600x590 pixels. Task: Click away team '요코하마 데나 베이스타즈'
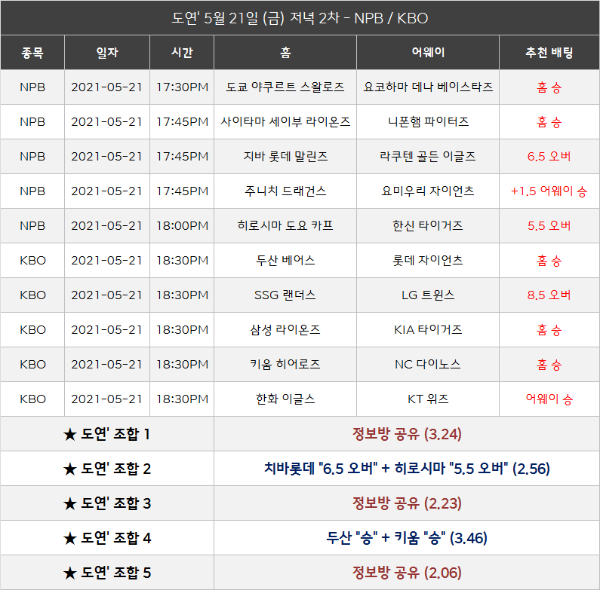pyautogui.click(x=428, y=87)
